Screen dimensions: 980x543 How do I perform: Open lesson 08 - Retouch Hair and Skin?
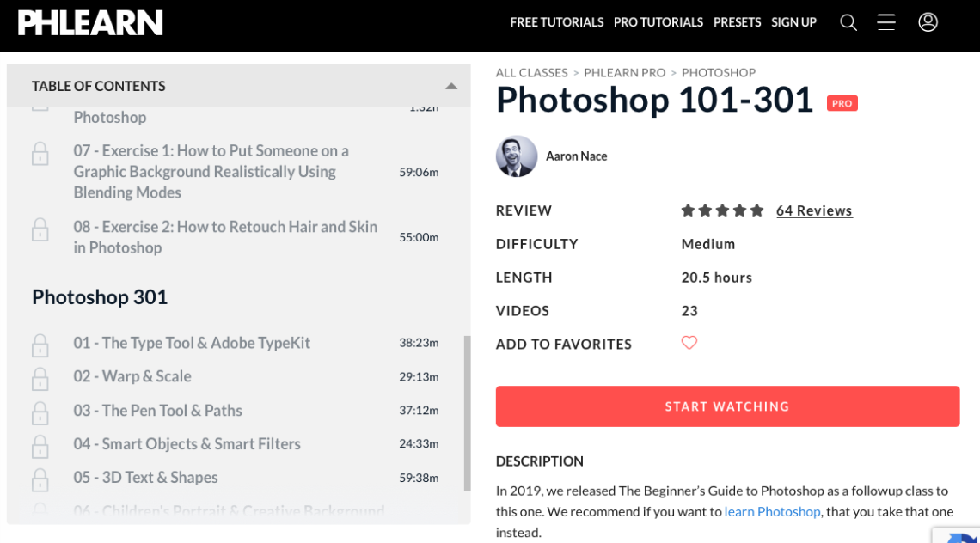(x=225, y=237)
